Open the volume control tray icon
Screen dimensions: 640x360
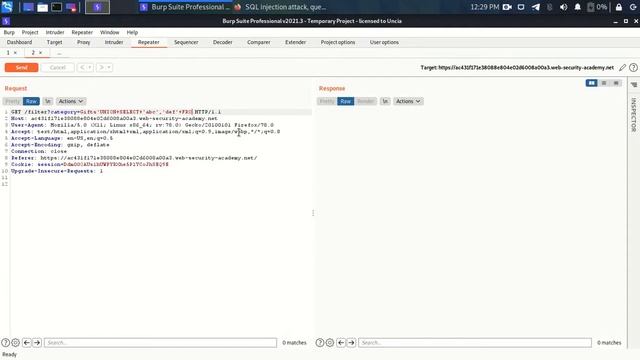564,7
